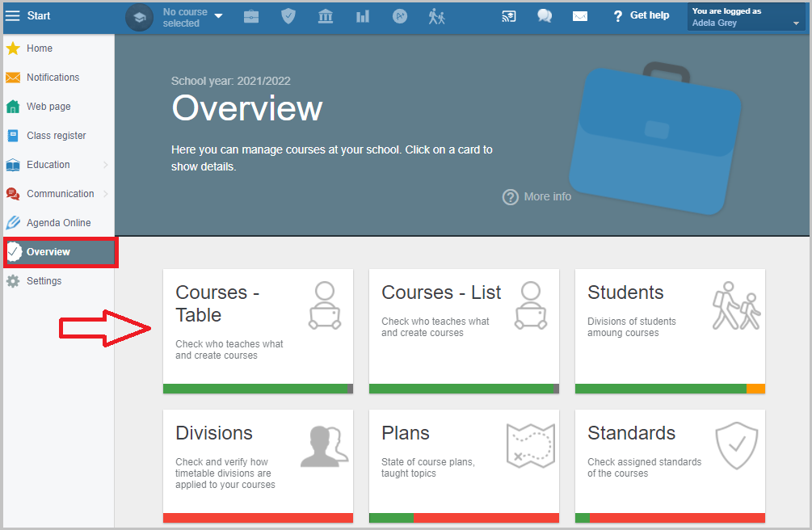Image resolution: width=812 pixels, height=530 pixels.
Task: Click the teacher icon on Courses - Table card
Action: 325,305
